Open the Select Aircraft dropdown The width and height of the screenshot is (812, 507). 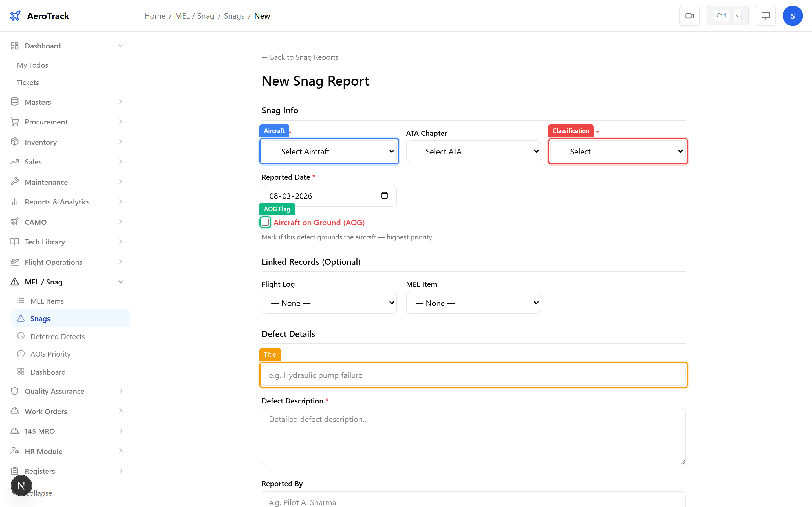(x=329, y=151)
